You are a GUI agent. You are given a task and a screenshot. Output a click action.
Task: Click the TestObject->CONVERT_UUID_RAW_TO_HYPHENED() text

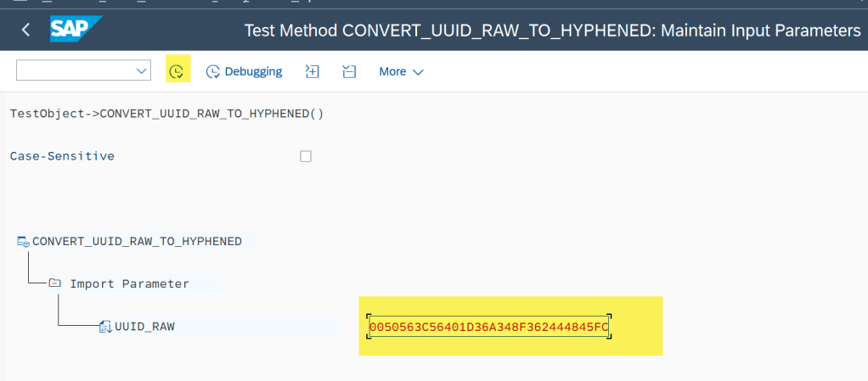pyautogui.click(x=166, y=114)
